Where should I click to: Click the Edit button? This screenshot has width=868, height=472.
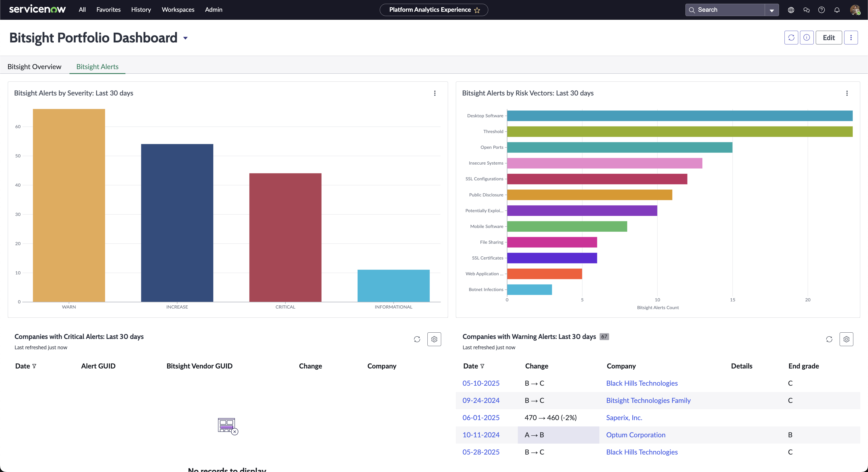829,37
